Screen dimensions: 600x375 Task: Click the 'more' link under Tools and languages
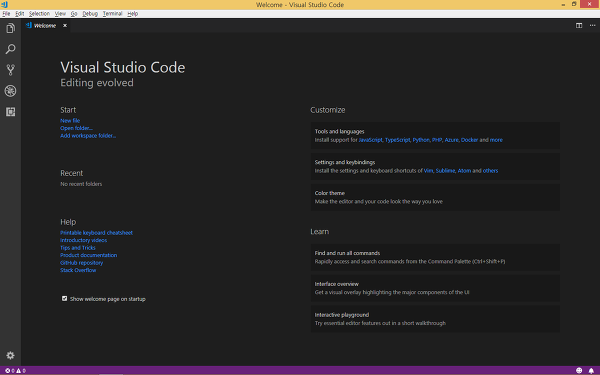pyautogui.click(x=496, y=140)
